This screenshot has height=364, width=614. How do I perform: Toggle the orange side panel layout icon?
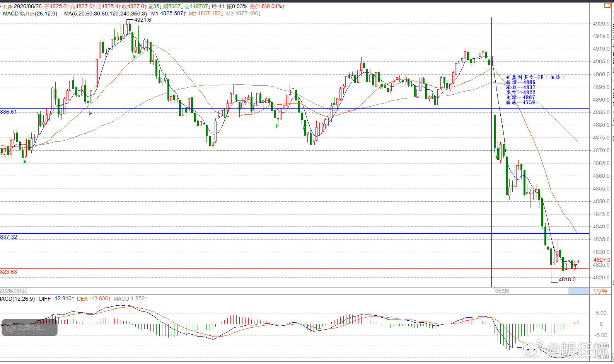point(607,5)
